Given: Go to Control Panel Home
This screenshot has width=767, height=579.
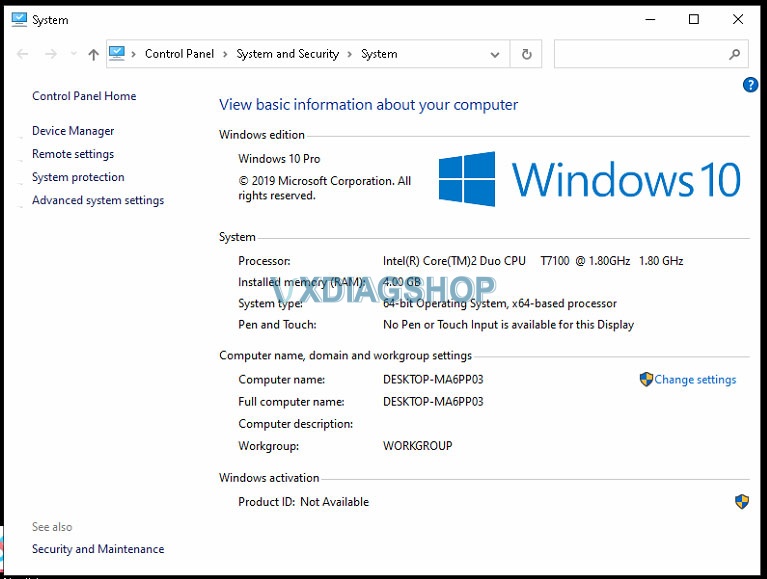Looking at the screenshot, I should click(84, 96).
